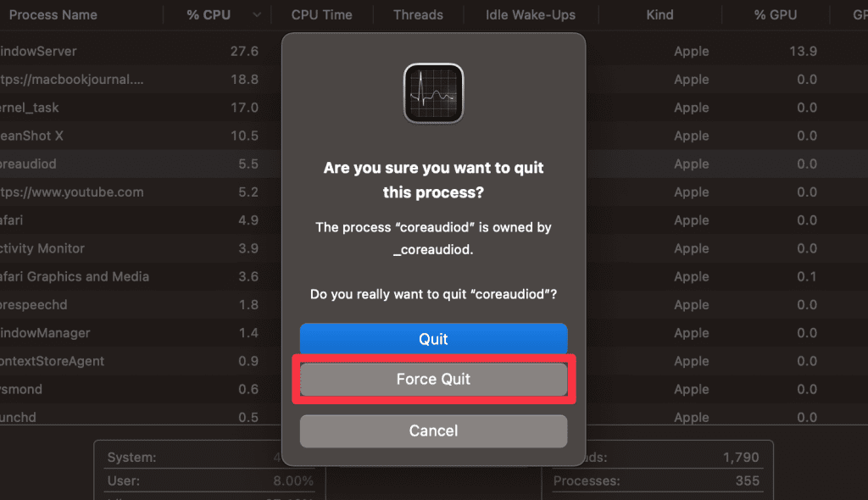
Task: Sort by CPU Time column
Action: coord(322,15)
